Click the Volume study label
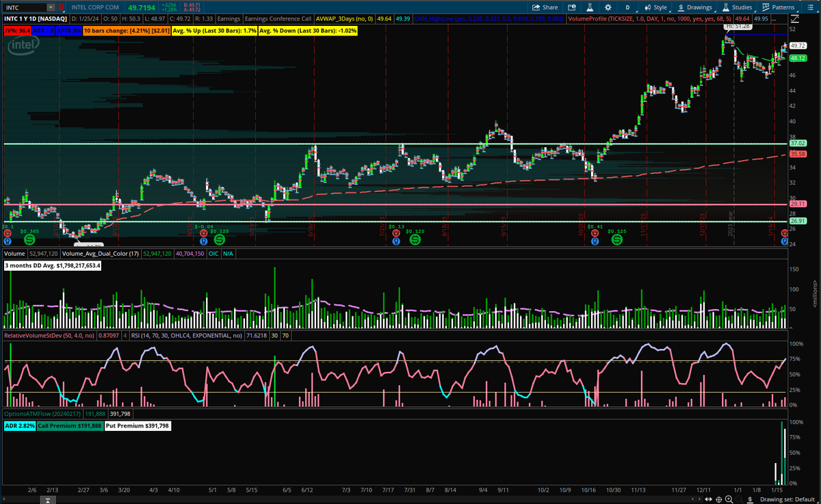Viewport: 821px width, 504px height. [x=14, y=254]
